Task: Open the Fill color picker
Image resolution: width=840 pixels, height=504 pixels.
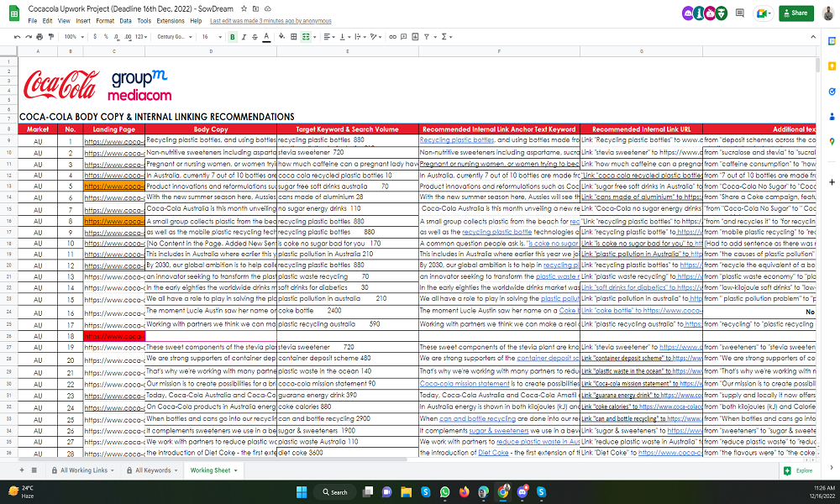Action: click(x=281, y=37)
